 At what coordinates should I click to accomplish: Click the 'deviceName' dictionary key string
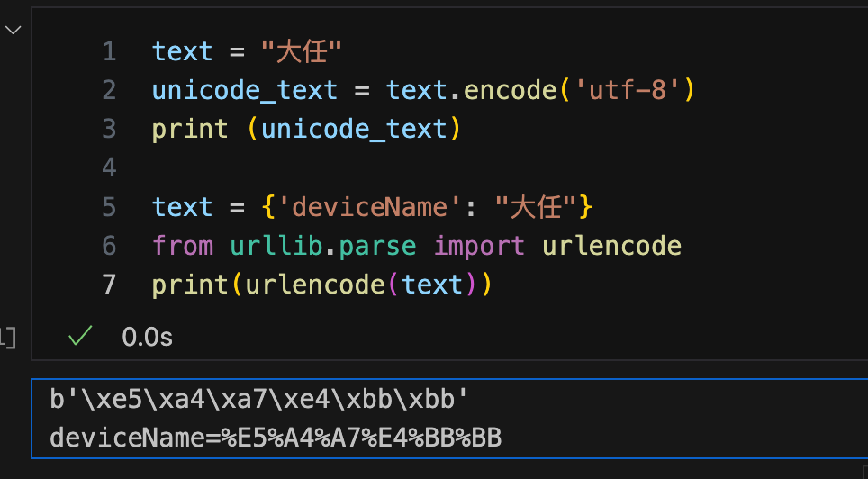(x=370, y=206)
